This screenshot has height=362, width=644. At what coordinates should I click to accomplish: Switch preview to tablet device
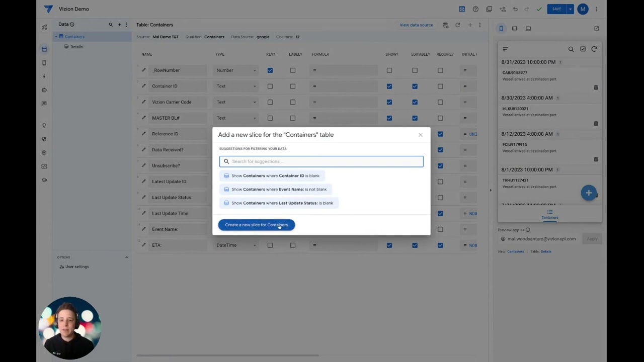click(515, 29)
